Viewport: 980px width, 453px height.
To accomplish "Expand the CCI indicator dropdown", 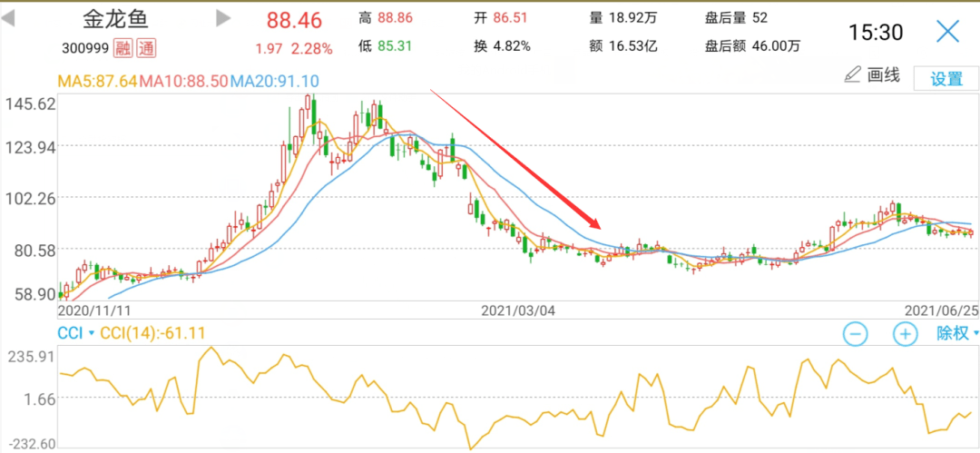I will [x=75, y=333].
